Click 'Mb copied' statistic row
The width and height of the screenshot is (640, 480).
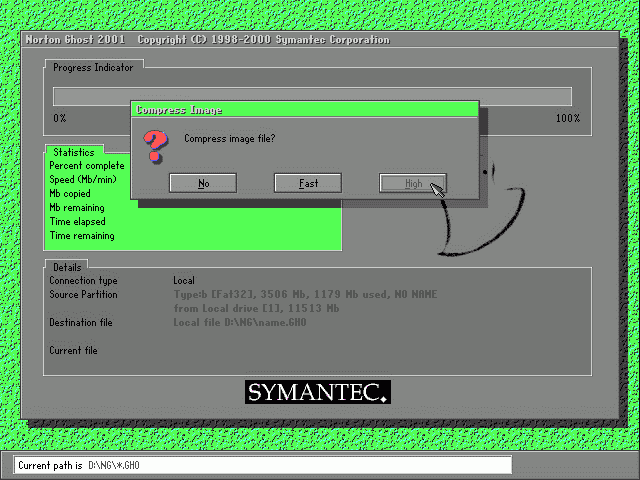pos(70,193)
